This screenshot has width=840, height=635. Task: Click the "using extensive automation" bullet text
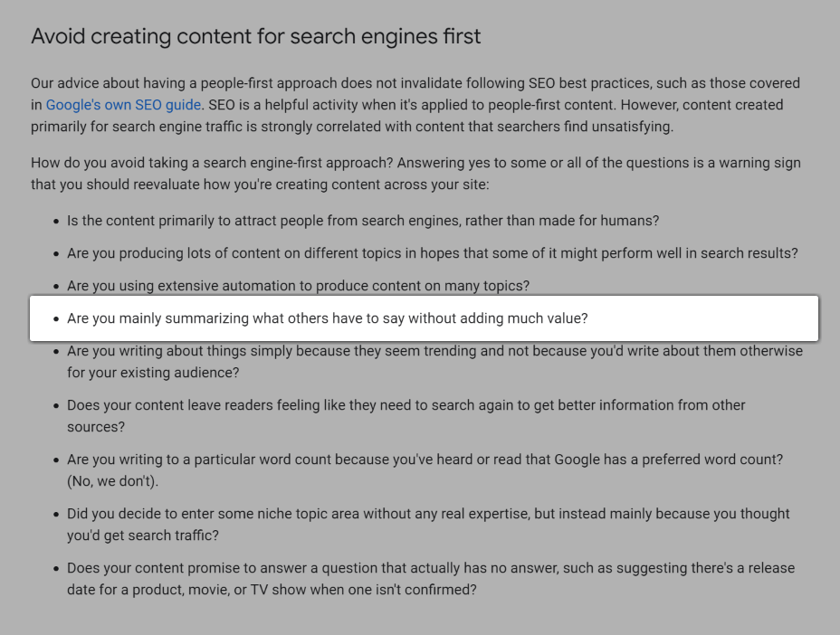pyautogui.click(x=298, y=286)
